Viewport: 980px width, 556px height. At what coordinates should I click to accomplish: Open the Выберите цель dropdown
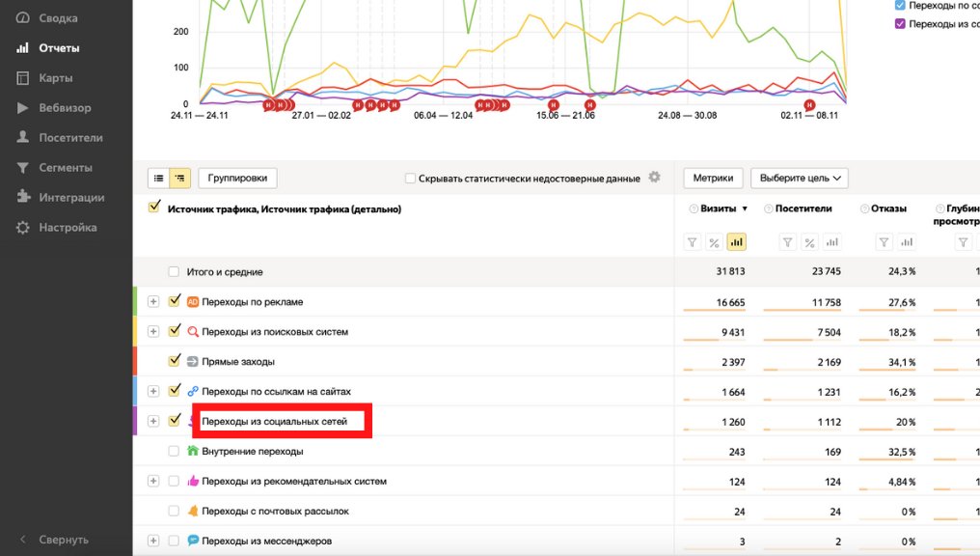pos(799,178)
